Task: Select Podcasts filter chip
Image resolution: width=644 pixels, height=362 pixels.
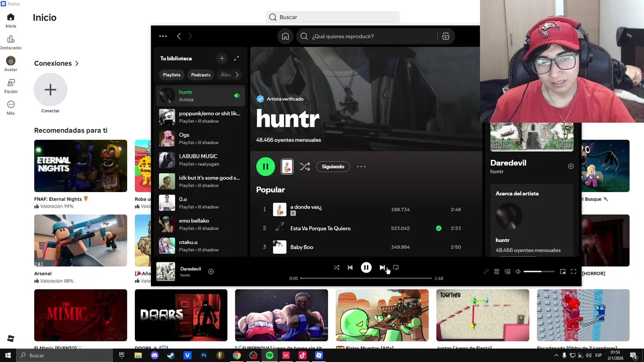Action: pyautogui.click(x=201, y=75)
